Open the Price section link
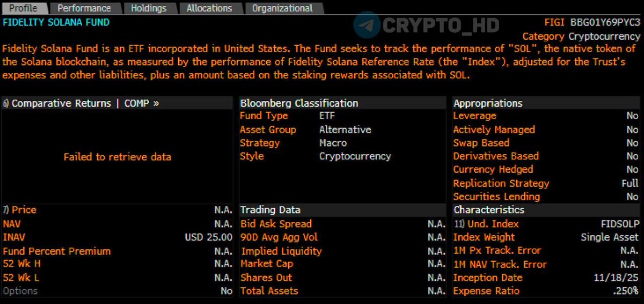 24,210
